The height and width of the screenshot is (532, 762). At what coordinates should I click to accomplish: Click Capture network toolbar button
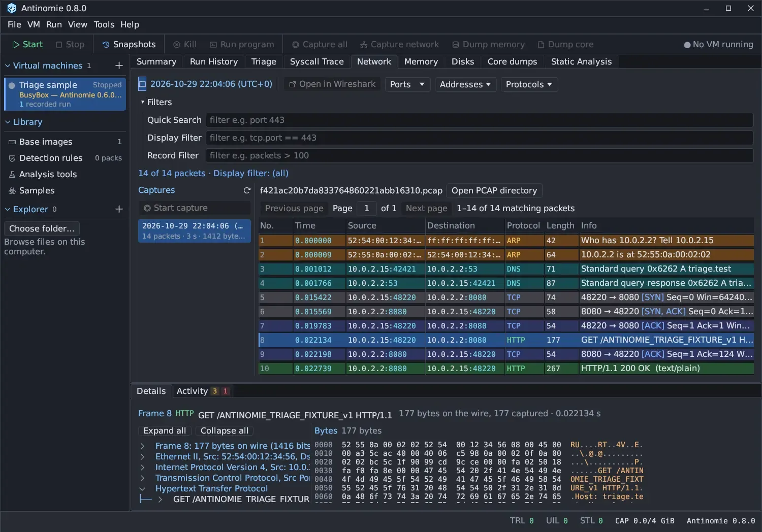399,45
